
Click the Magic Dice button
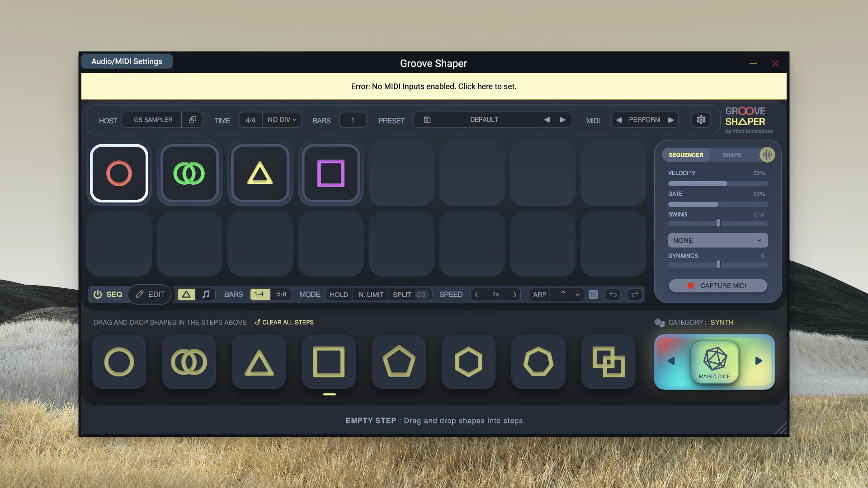(x=714, y=361)
